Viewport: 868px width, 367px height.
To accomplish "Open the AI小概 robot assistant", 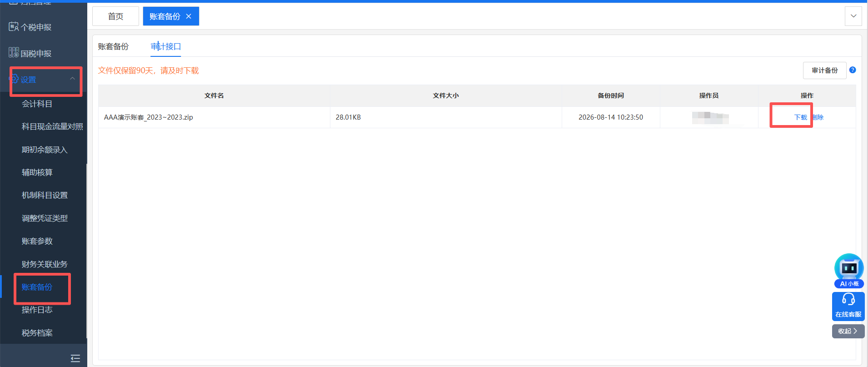I will (x=849, y=271).
